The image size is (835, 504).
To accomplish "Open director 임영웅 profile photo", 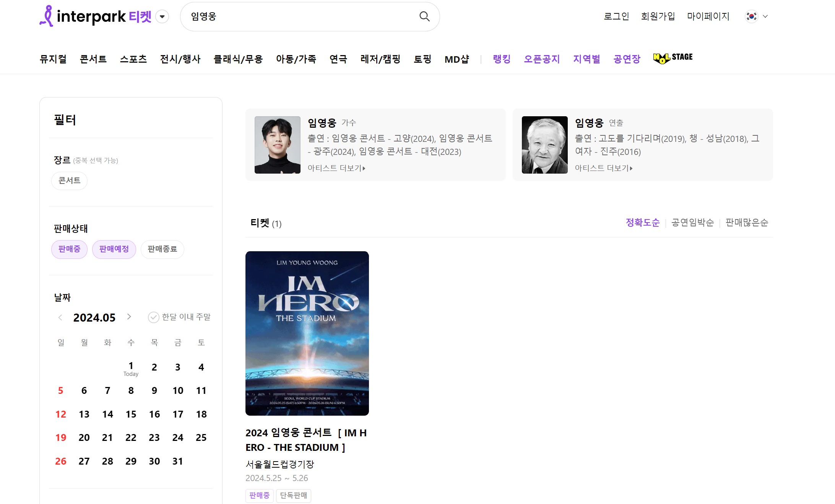I will (x=544, y=145).
